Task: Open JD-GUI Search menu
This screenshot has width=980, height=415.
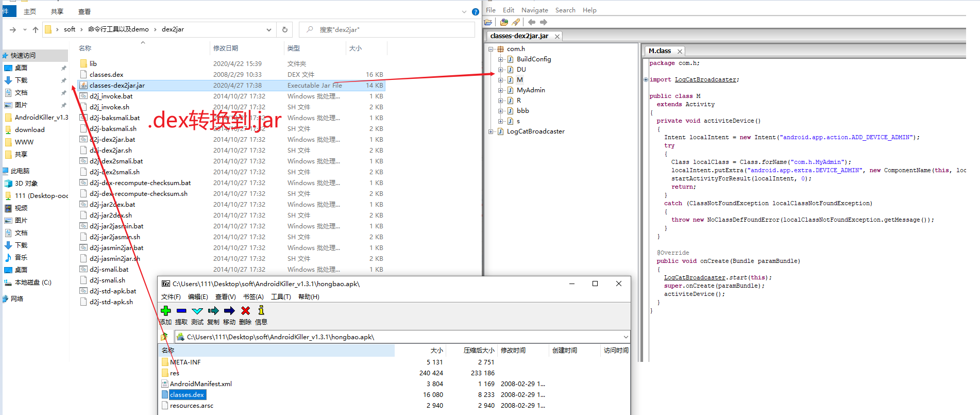Action: pyautogui.click(x=565, y=10)
